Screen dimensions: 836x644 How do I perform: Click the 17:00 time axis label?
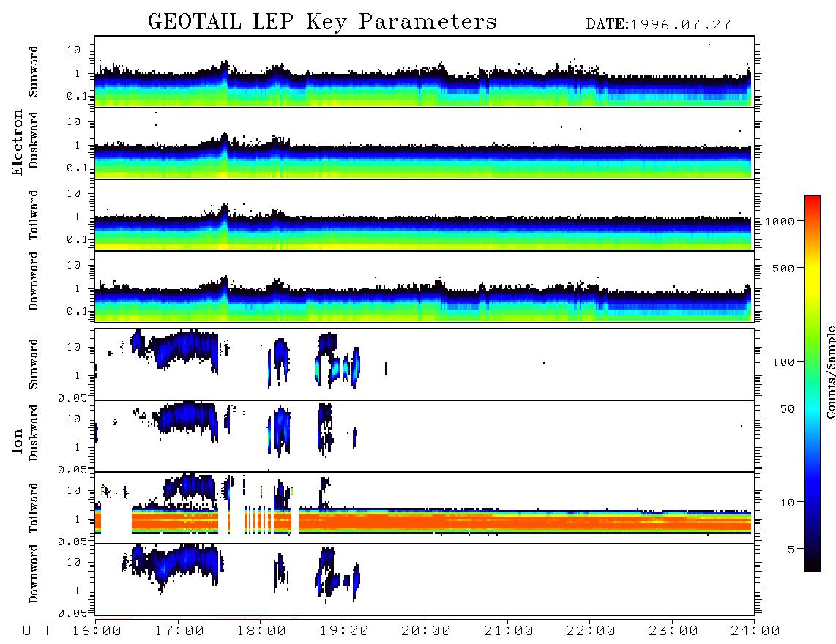pos(179,631)
